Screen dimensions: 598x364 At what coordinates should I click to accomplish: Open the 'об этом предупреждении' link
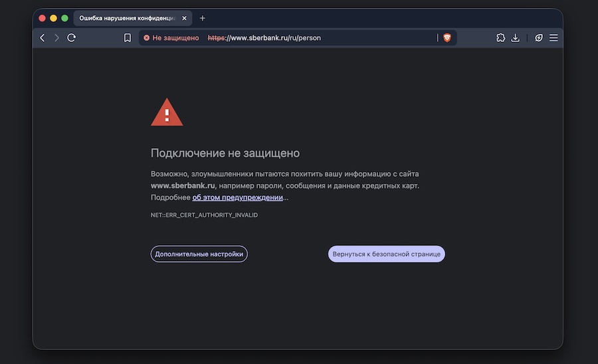[238, 197]
